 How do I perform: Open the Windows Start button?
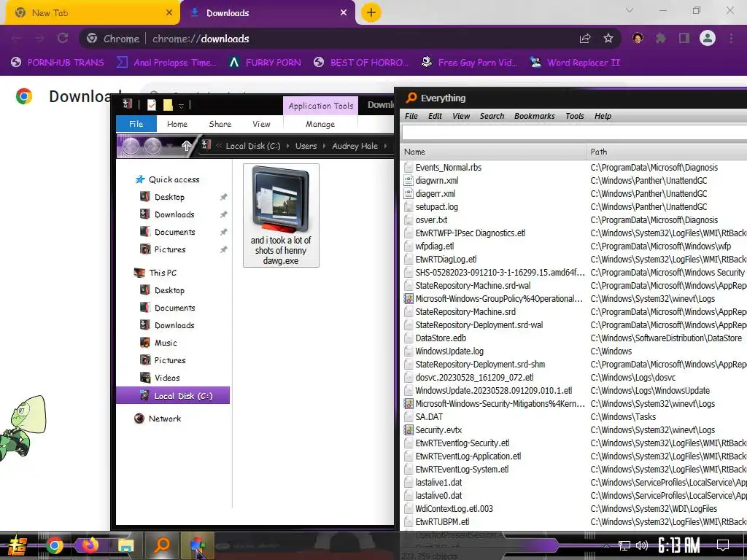coord(17,545)
